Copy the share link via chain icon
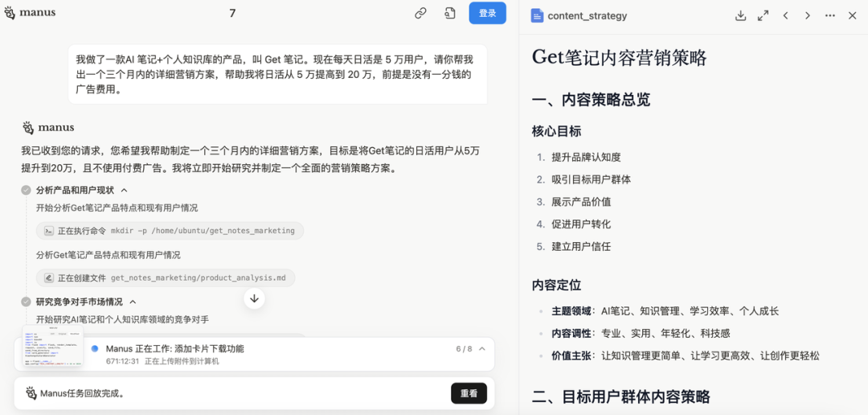This screenshot has width=868, height=415. pyautogui.click(x=420, y=14)
